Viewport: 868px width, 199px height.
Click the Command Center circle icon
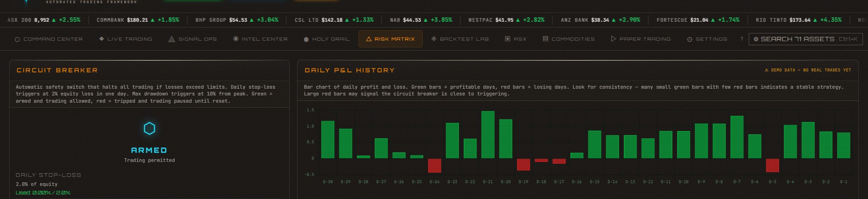[x=18, y=40]
